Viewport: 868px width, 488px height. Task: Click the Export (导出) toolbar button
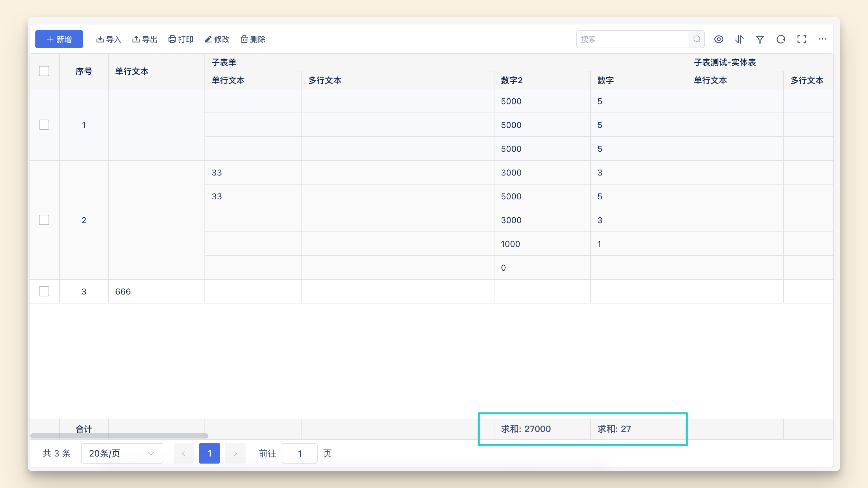145,39
